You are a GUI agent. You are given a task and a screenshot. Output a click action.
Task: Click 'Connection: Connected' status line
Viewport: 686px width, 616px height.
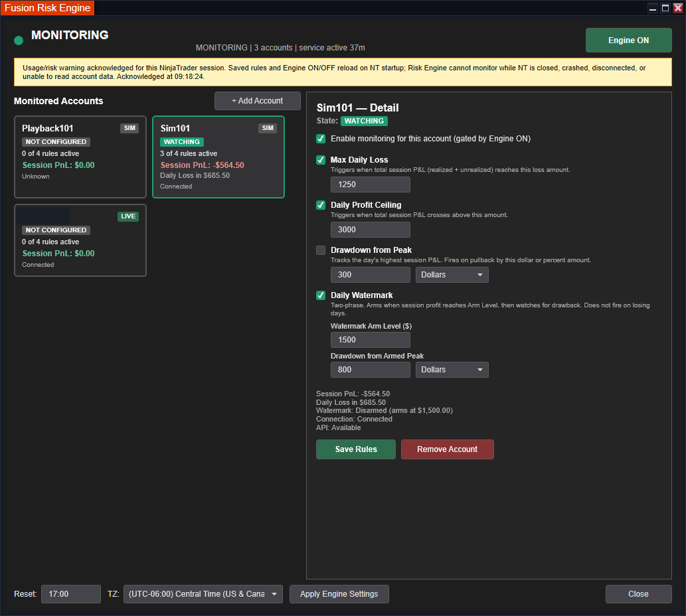(x=355, y=420)
